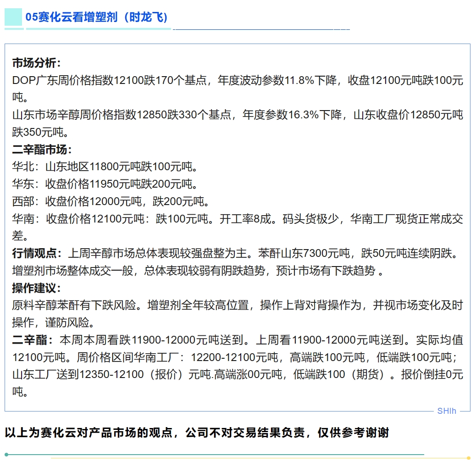The height and width of the screenshot is (467, 476).
Task: Click the '西部: 收盘价格12000元吨' line
Action: pyautogui.click(x=111, y=201)
